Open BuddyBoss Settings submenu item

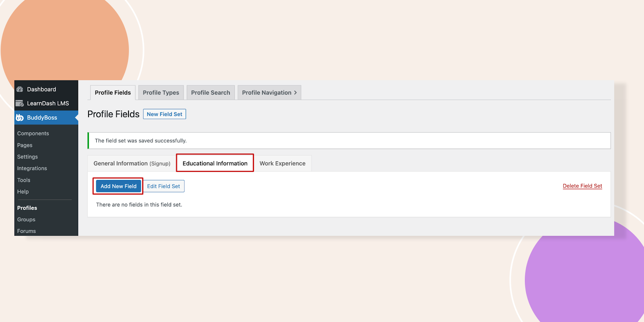pos(27,157)
